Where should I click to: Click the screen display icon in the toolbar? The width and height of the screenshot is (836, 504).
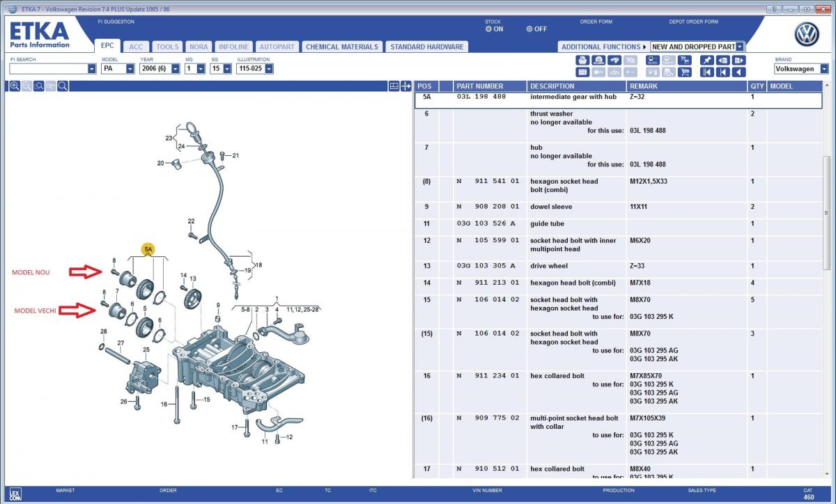(x=653, y=60)
